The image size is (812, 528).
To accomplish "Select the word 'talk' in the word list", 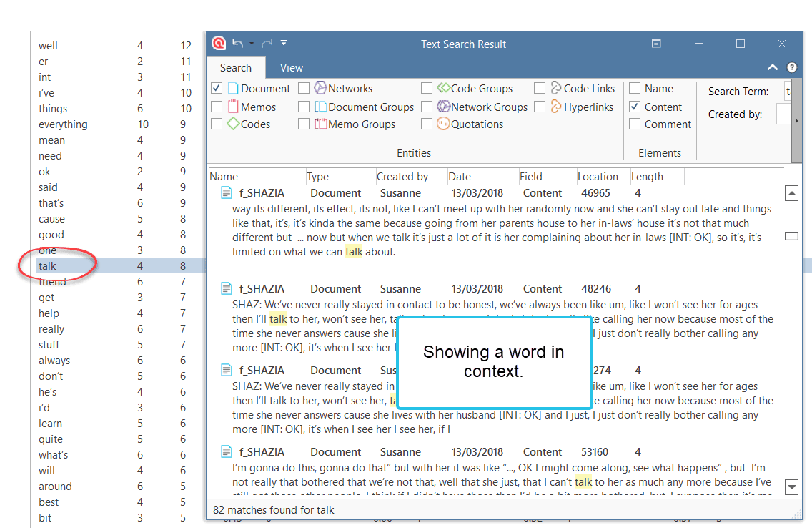I will 47,266.
